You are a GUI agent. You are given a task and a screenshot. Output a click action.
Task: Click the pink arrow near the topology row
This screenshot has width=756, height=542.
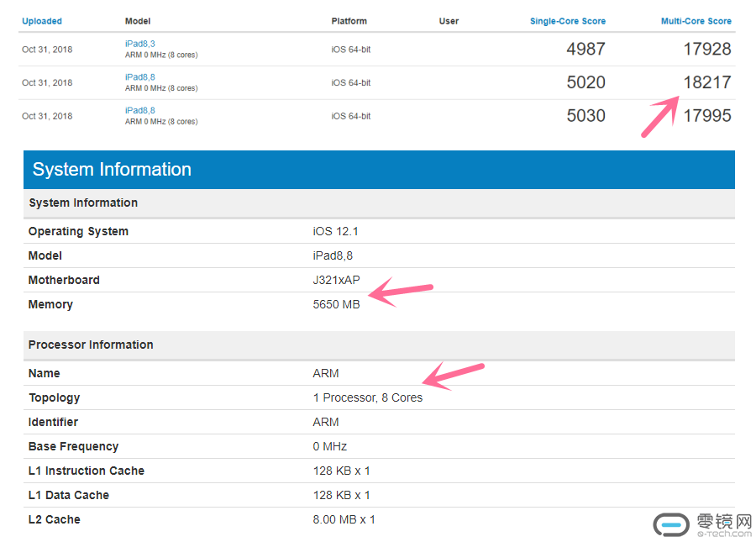[454, 376]
